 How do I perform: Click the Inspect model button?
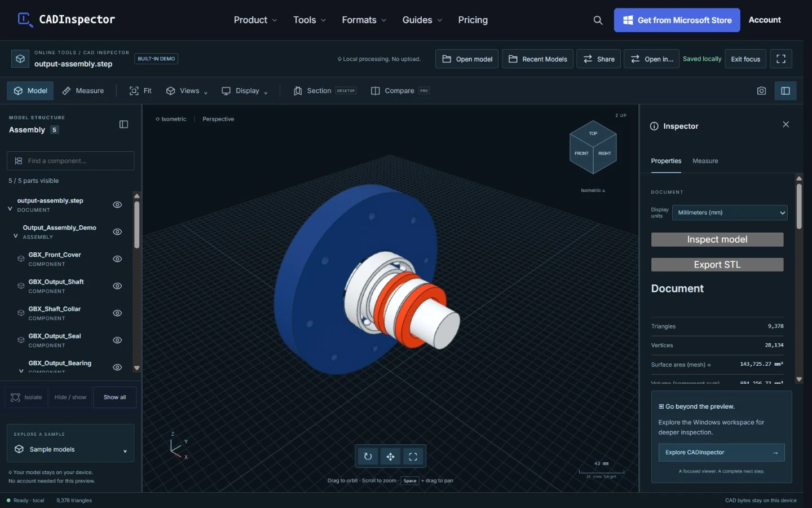[717, 240]
